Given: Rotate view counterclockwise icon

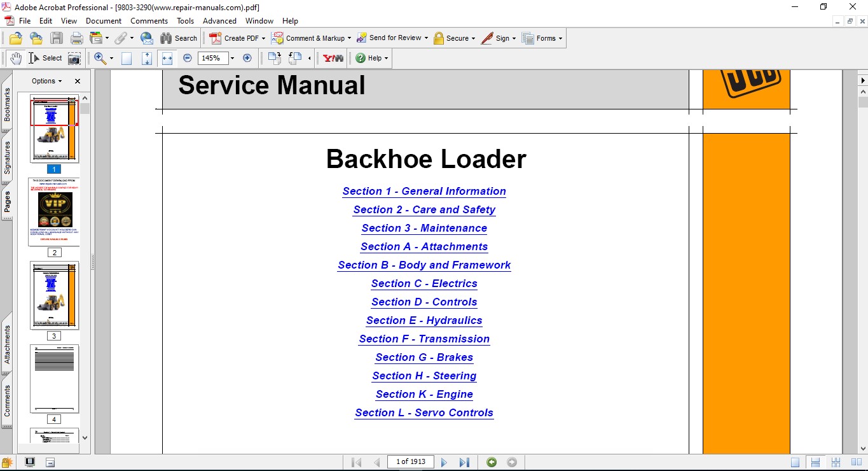Looking at the screenshot, I should [294, 59].
